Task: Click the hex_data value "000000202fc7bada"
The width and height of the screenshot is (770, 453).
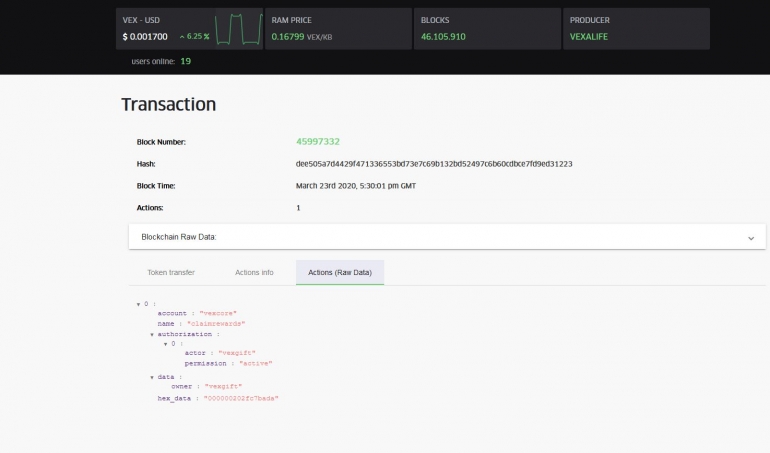Action: click(x=241, y=398)
